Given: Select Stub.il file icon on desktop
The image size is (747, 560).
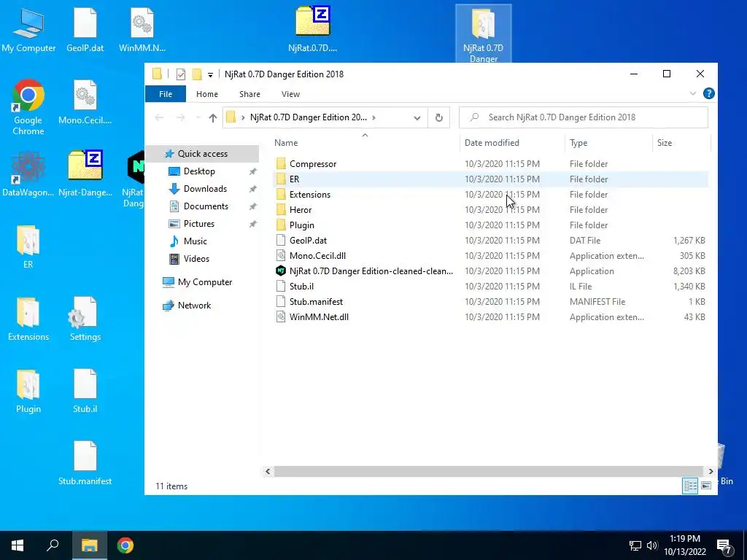Looking at the screenshot, I should (85, 392).
